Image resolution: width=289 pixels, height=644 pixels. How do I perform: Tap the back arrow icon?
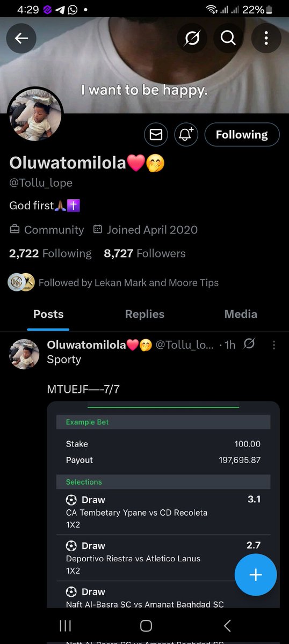(21, 38)
